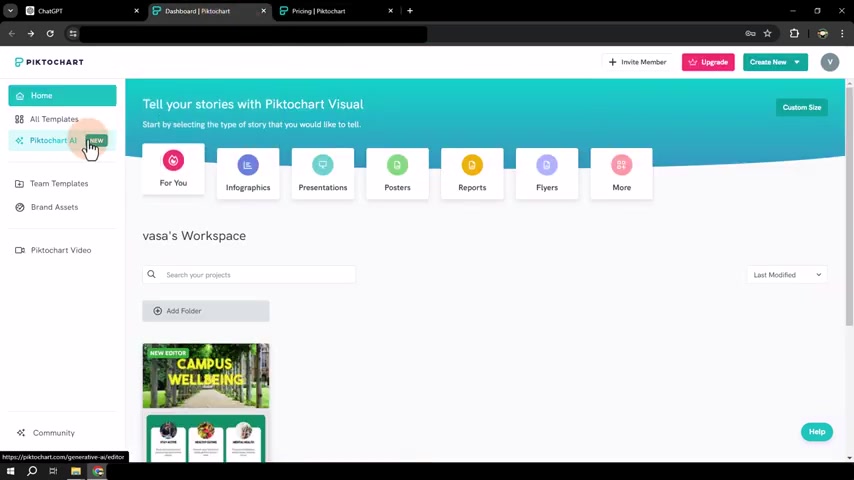Click the Create New button label

768,62
